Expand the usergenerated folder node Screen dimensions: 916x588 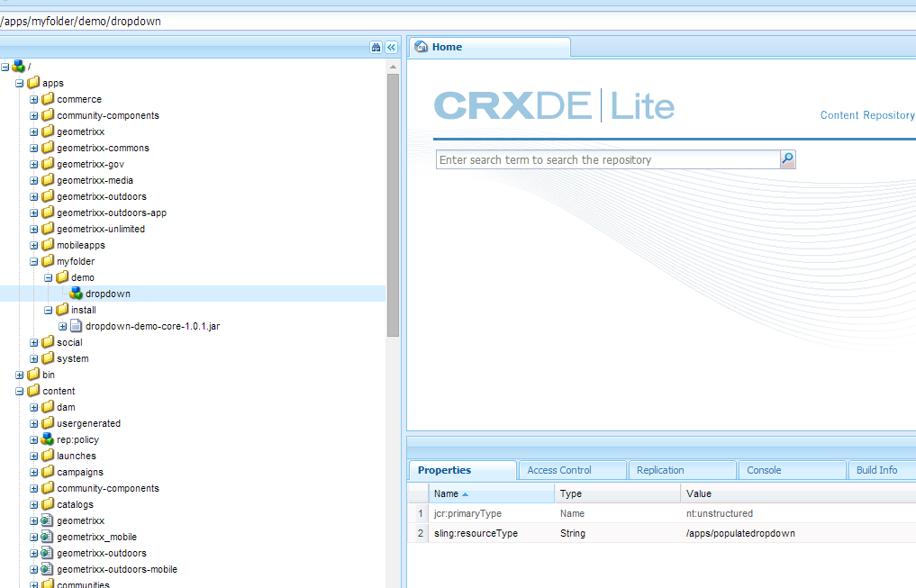click(x=34, y=424)
